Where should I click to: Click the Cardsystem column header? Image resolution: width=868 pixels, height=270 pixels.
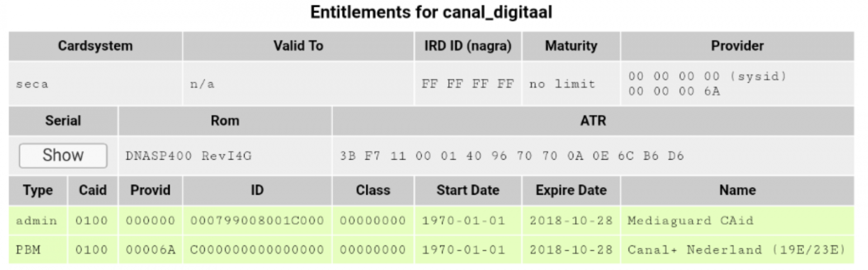point(95,46)
